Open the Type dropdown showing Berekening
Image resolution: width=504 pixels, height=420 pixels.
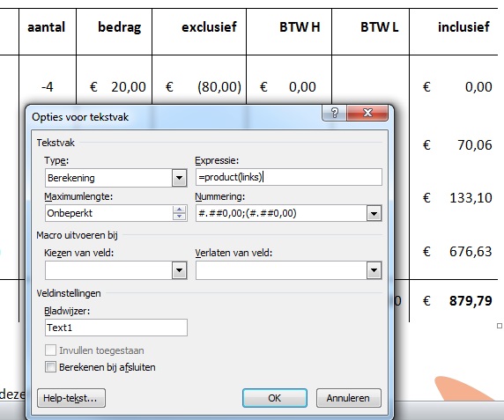(x=180, y=178)
